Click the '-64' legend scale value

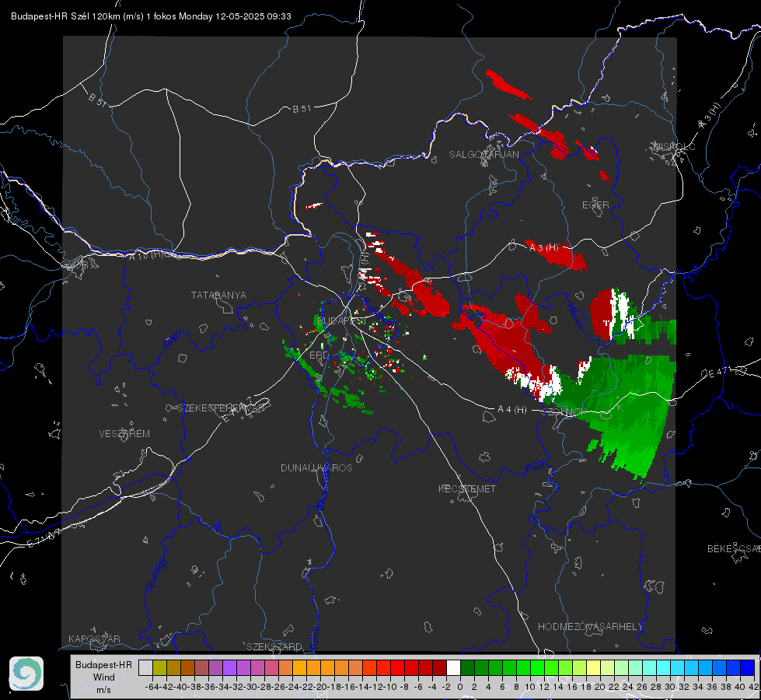[152, 687]
